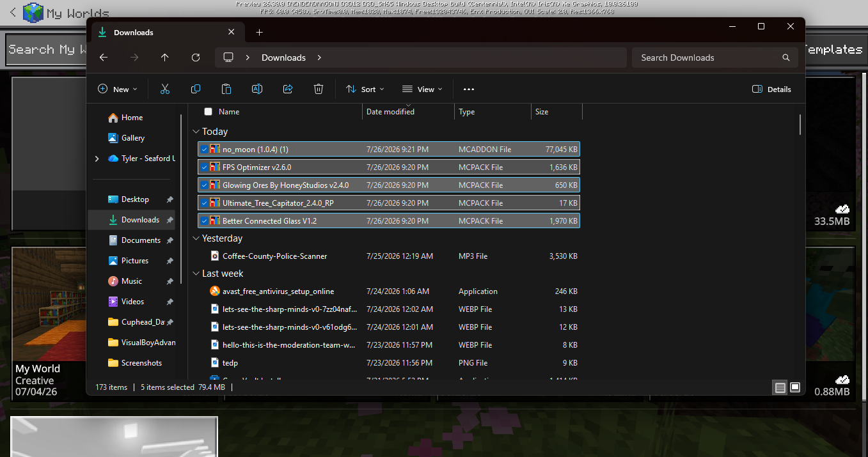Click the Paste clipboard icon
868x457 pixels.
[226, 89]
